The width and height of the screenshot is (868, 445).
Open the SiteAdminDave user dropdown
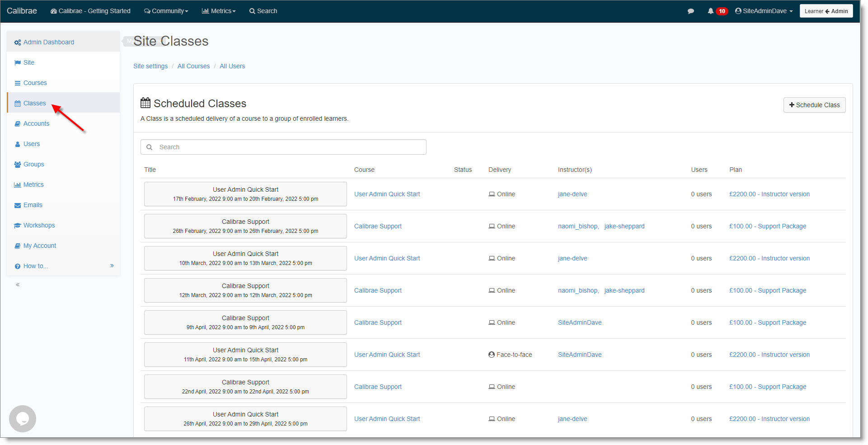[x=764, y=11]
